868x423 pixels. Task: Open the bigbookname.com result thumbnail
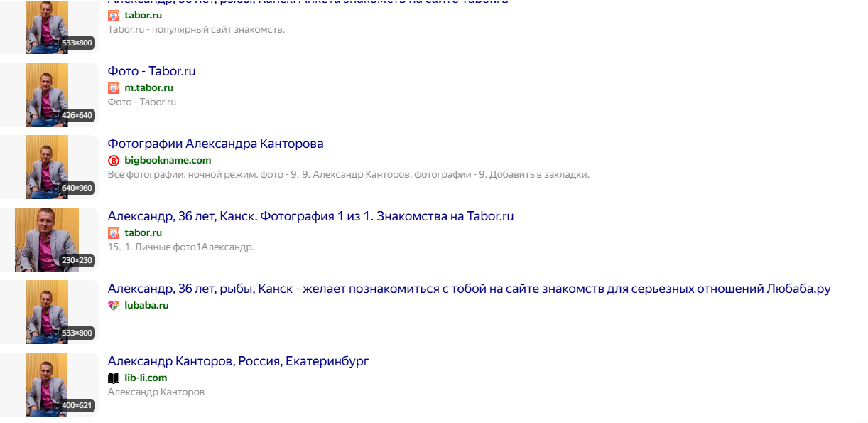pyautogui.click(x=47, y=167)
